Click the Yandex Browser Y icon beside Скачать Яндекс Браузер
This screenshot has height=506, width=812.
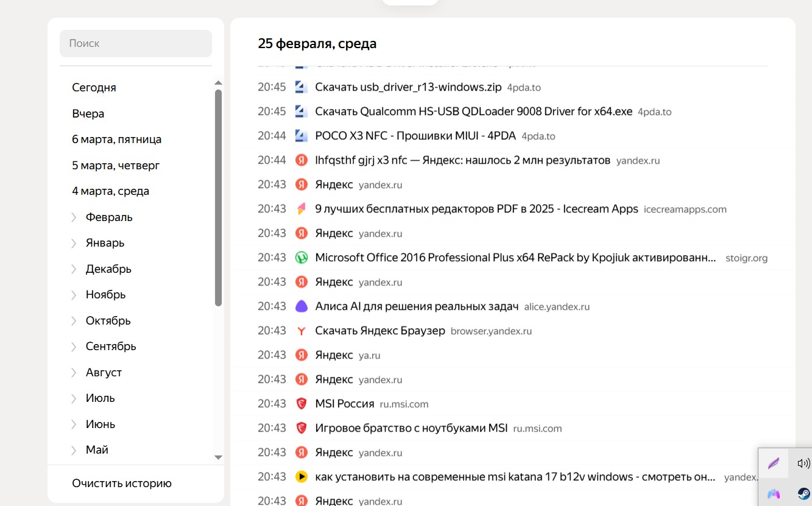301,331
